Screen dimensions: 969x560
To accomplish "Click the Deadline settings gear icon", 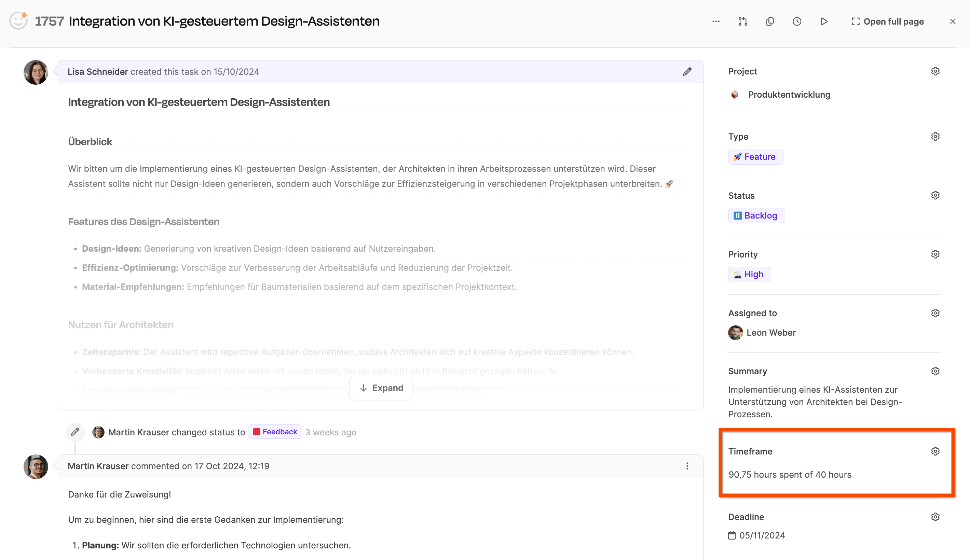I will pos(935,517).
